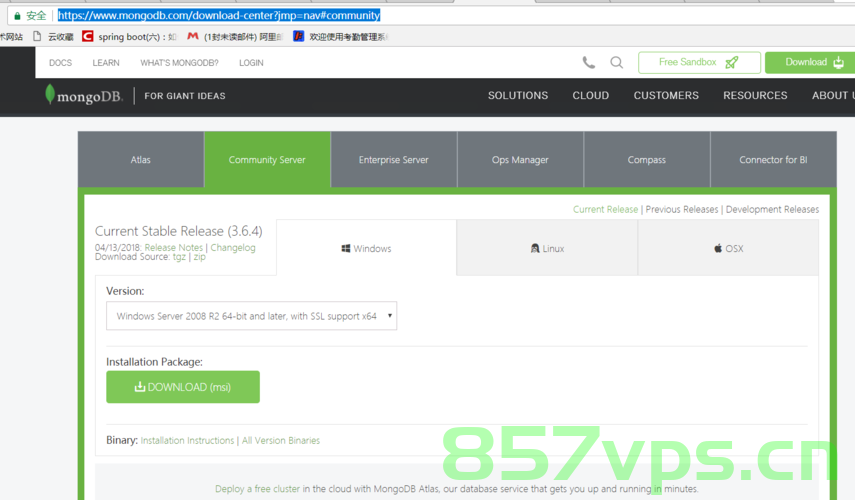855x500 pixels.
Task: Select the Linux platform tab
Action: coord(547,248)
